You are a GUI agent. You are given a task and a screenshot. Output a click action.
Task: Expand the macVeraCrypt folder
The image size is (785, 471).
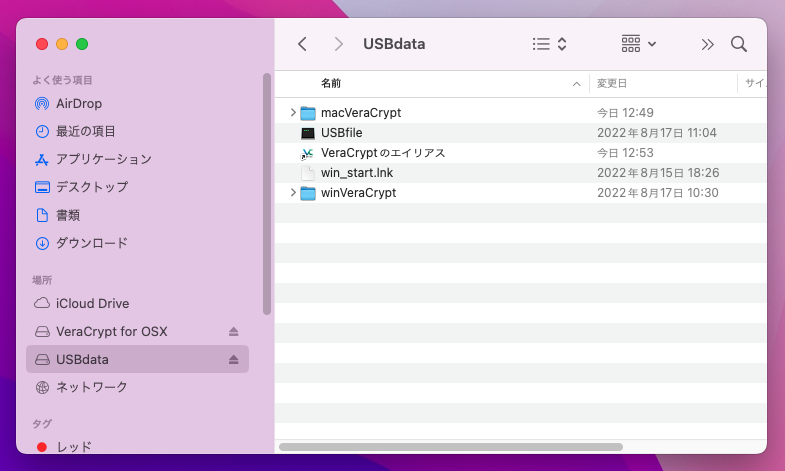pyautogui.click(x=292, y=113)
